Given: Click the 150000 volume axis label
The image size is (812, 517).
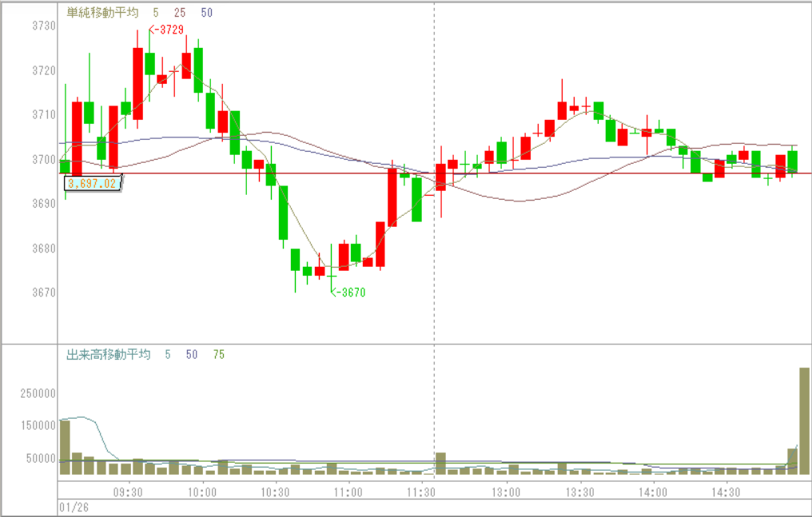Looking at the screenshot, I should coord(38,425).
